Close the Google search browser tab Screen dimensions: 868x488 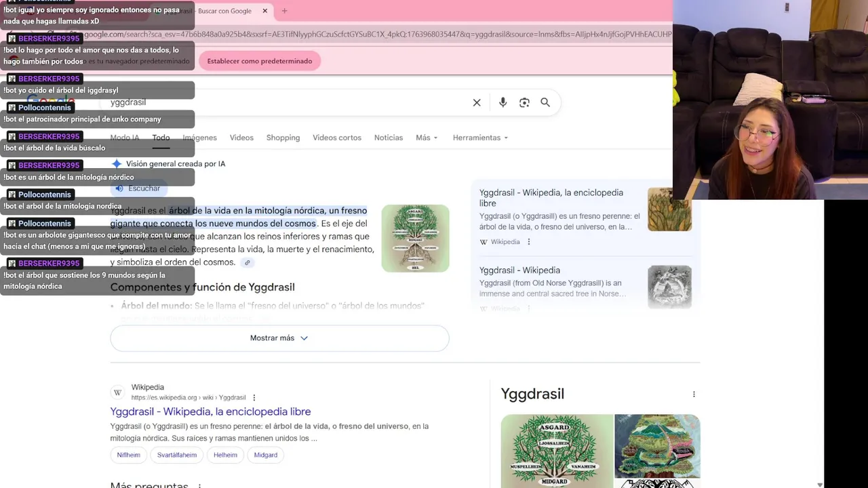coord(265,11)
